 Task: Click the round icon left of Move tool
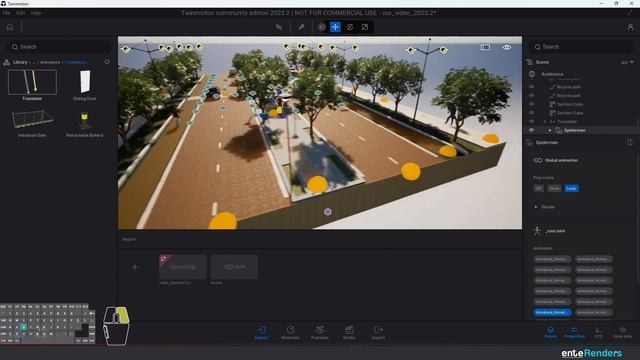[x=322, y=27]
